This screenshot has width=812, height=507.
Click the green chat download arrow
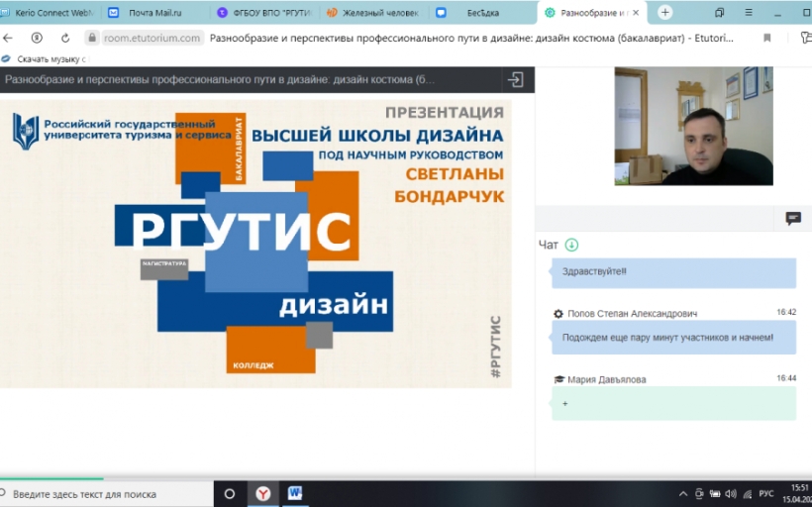click(x=571, y=245)
